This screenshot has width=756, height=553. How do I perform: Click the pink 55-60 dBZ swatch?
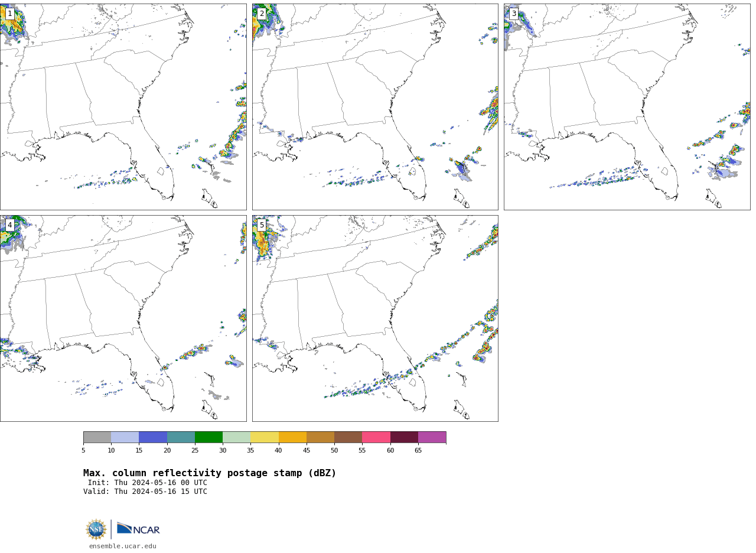point(376,437)
